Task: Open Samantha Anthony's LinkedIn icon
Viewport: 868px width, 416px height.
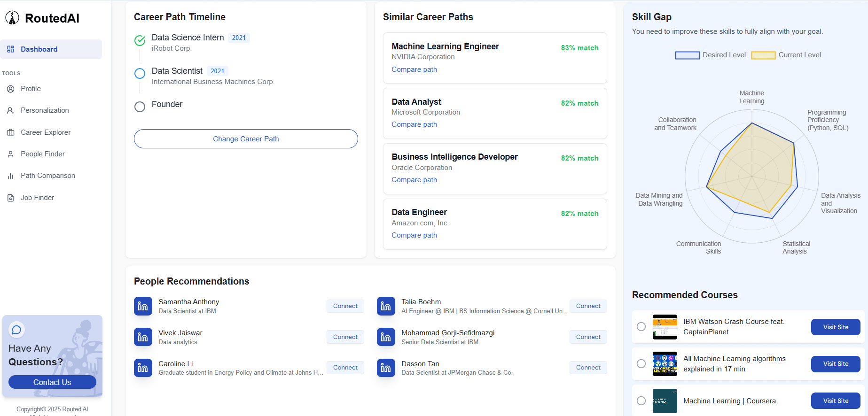Action: pos(143,306)
